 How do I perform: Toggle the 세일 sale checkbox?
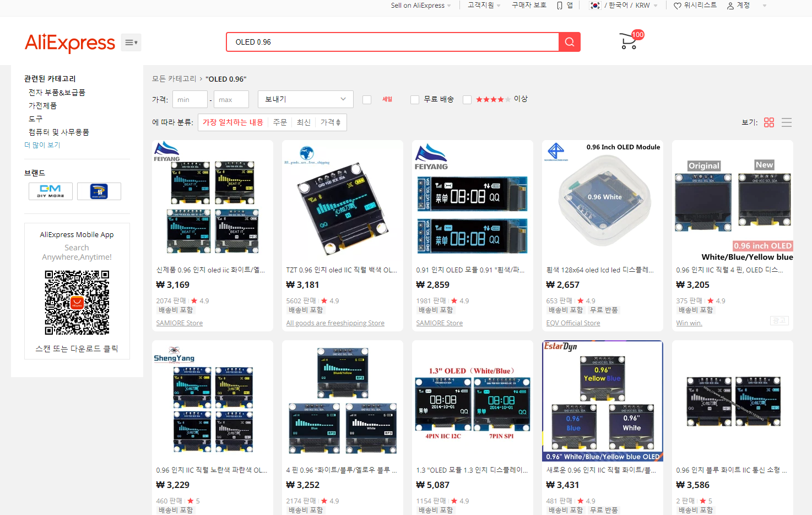pyautogui.click(x=367, y=100)
